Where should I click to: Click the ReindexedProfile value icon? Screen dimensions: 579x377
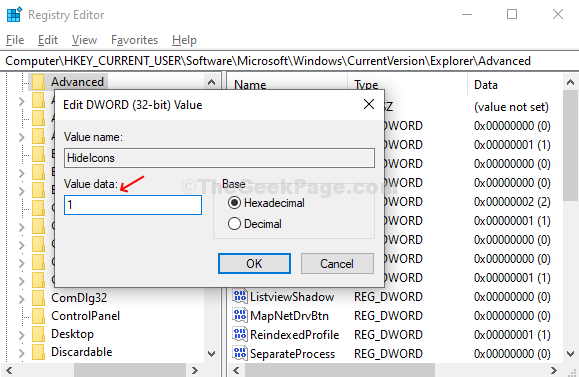click(x=240, y=334)
